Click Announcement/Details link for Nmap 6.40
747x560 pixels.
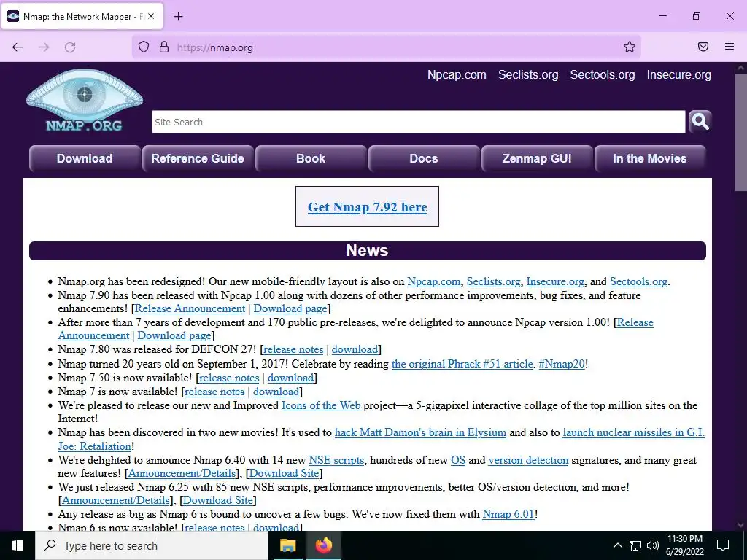coord(182,473)
